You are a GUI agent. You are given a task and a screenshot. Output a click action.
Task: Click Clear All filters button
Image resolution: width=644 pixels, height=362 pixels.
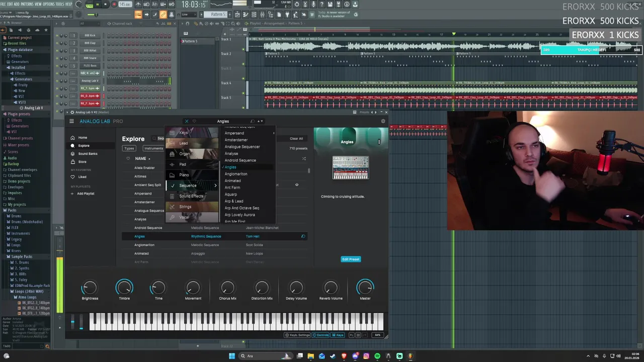[296, 138]
